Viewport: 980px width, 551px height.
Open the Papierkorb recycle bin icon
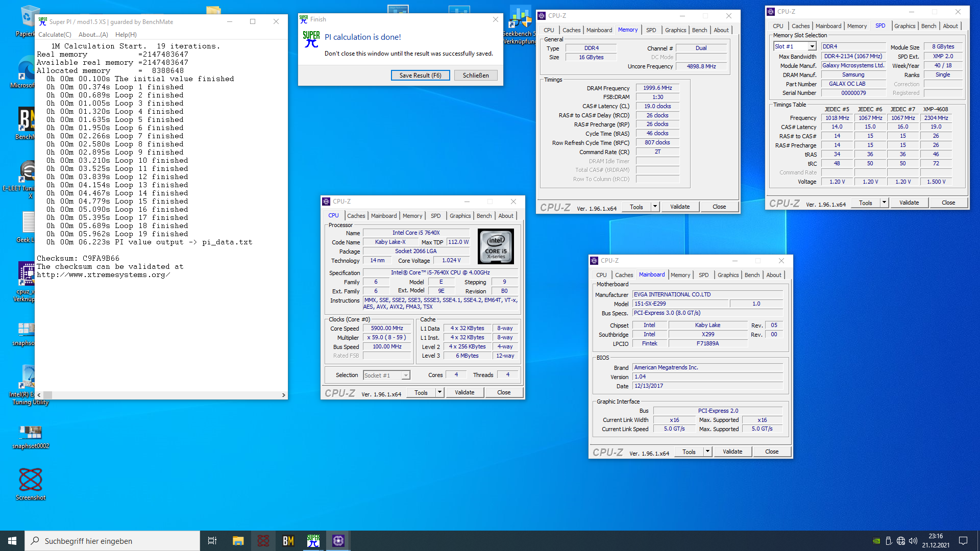(27, 21)
